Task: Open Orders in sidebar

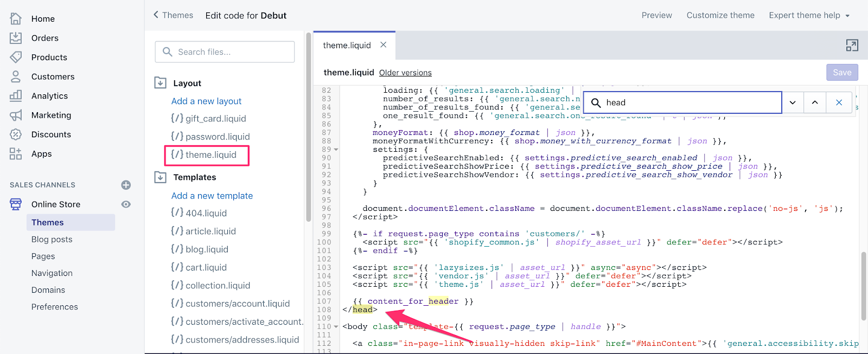Action: pos(44,38)
